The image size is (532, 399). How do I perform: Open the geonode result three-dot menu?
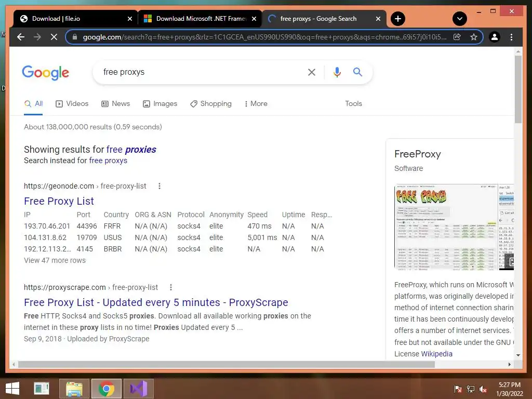(159, 186)
